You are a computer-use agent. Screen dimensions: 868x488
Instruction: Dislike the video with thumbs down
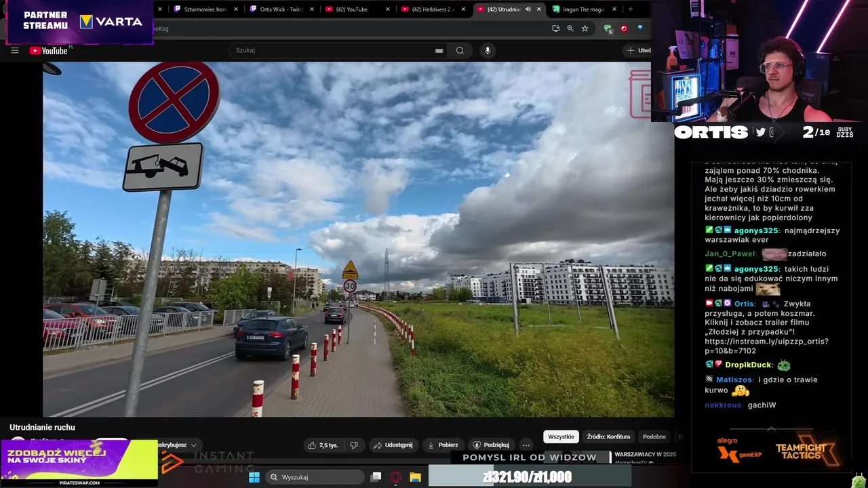tap(353, 445)
